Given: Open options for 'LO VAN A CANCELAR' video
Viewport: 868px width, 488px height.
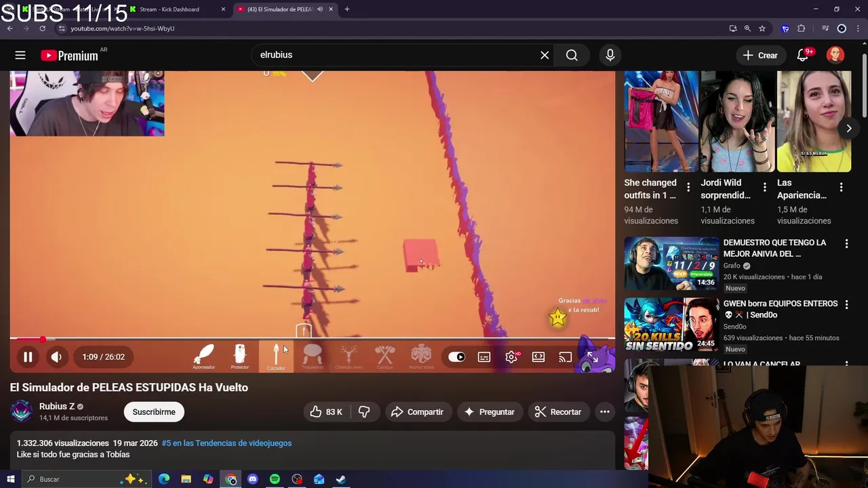Looking at the screenshot, I should 846,364.
